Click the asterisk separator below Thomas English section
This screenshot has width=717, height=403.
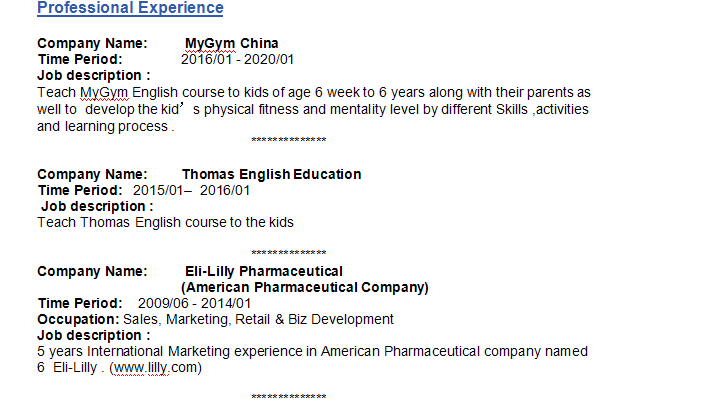[288, 254]
